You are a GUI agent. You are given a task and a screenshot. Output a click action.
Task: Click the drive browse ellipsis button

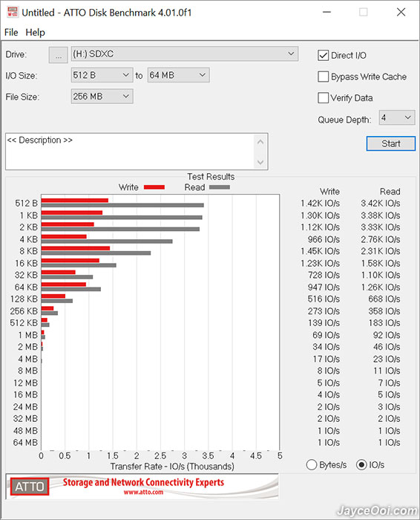click(59, 55)
